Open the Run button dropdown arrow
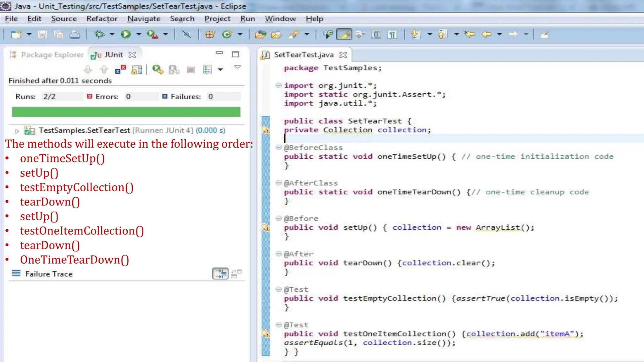 click(x=139, y=34)
